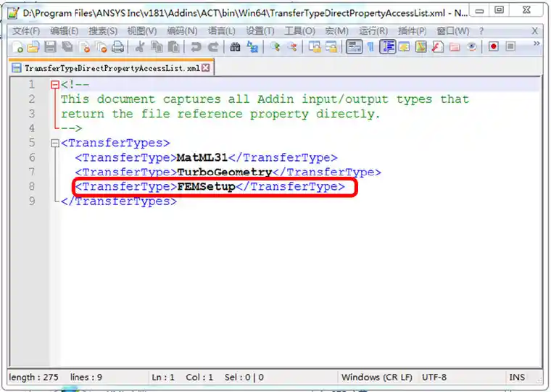Click Windows (CR LF) in status bar
This screenshot has height=392, width=551.
377,377
